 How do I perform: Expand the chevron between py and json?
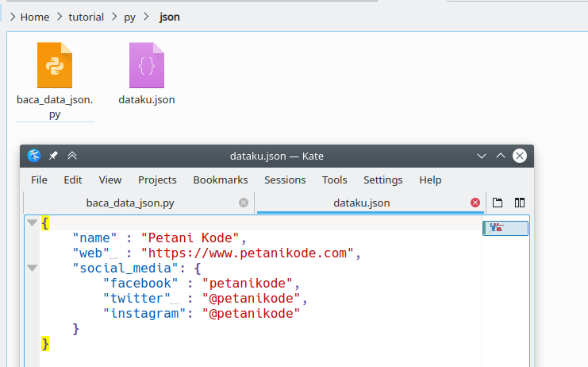tap(146, 17)
